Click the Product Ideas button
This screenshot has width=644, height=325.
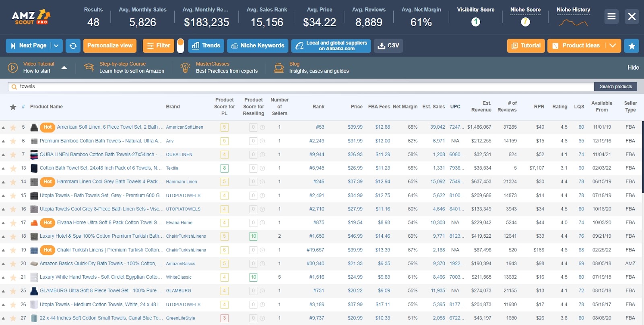click(576, 46)
